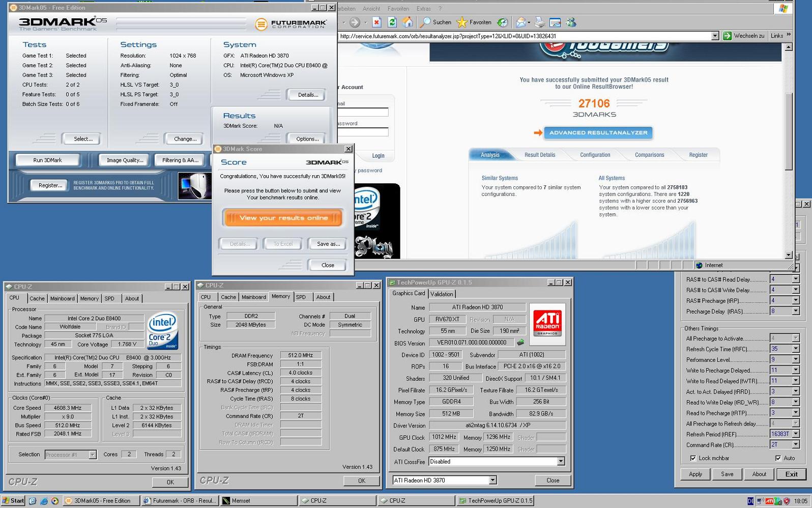This screenshot has width=812, height=508.
Task: Open the Result Details tab on Futuremark page
Action: pos(540,155)
